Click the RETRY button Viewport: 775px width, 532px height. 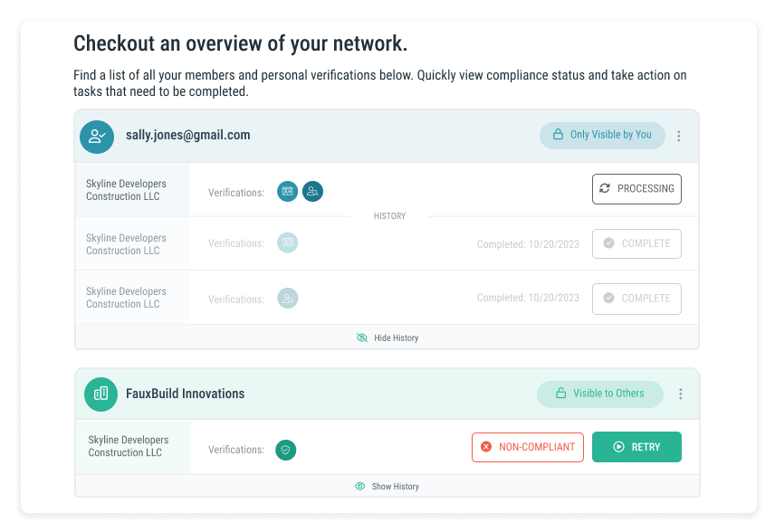(636, 446)
